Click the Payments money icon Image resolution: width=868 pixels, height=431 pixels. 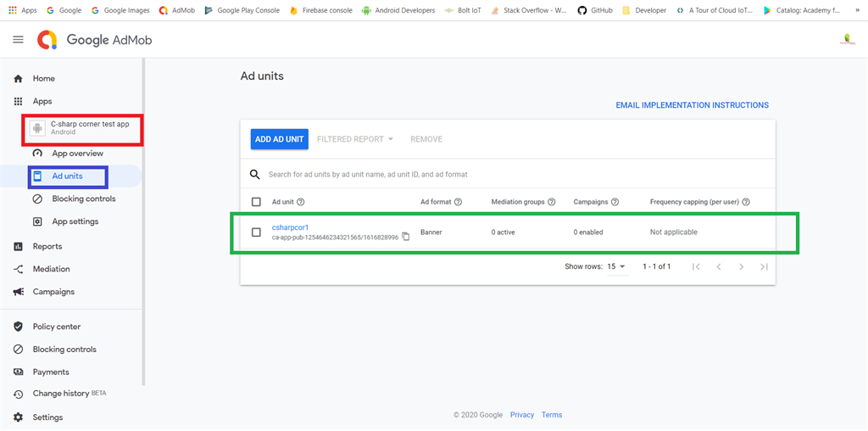(19, 372)
